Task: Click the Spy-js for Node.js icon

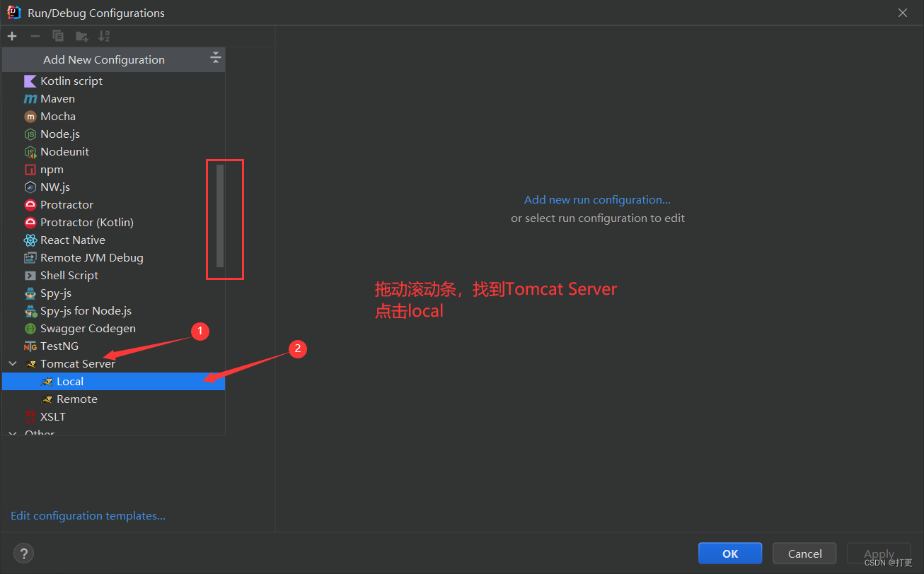Action: [x=30, y=311]
